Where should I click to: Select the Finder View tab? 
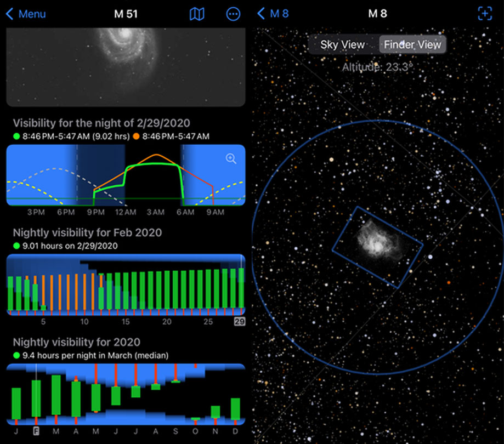tap(412, 45)
